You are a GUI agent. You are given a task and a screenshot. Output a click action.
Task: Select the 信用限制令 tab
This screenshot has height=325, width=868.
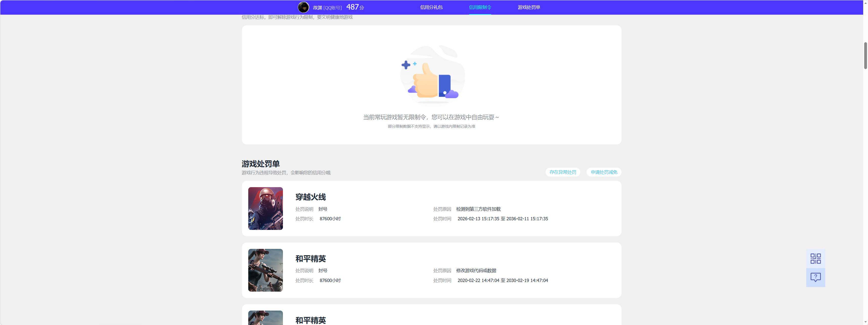(x=480, y=7)
